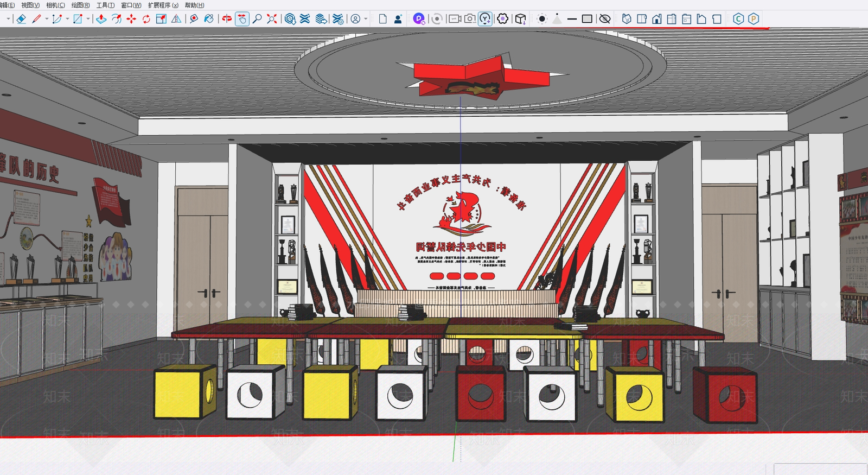Open the 窗口(W) menu
The height and width of the screenshot is (475, 868).
(131, 5)
